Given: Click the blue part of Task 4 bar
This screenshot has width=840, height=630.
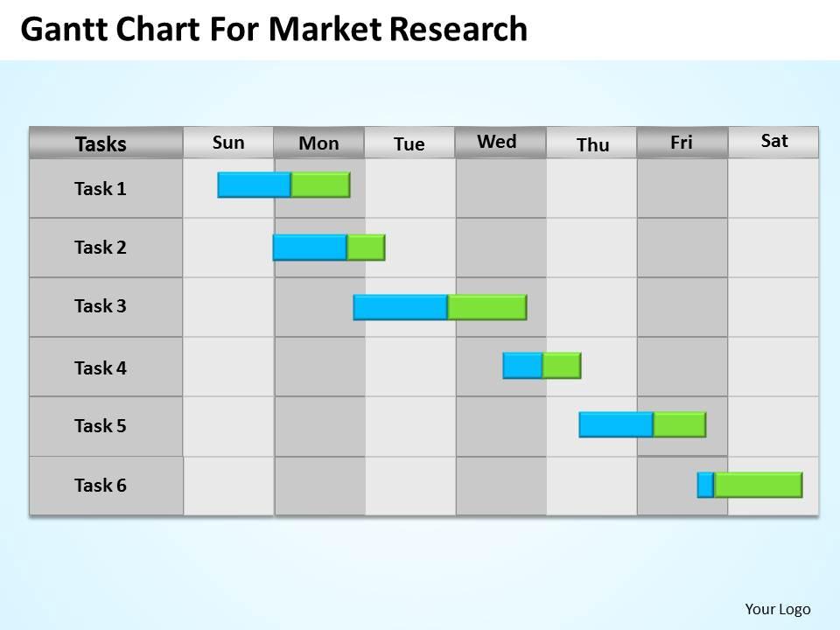Looking at the screenshot, I should click(x=522, y=366).
